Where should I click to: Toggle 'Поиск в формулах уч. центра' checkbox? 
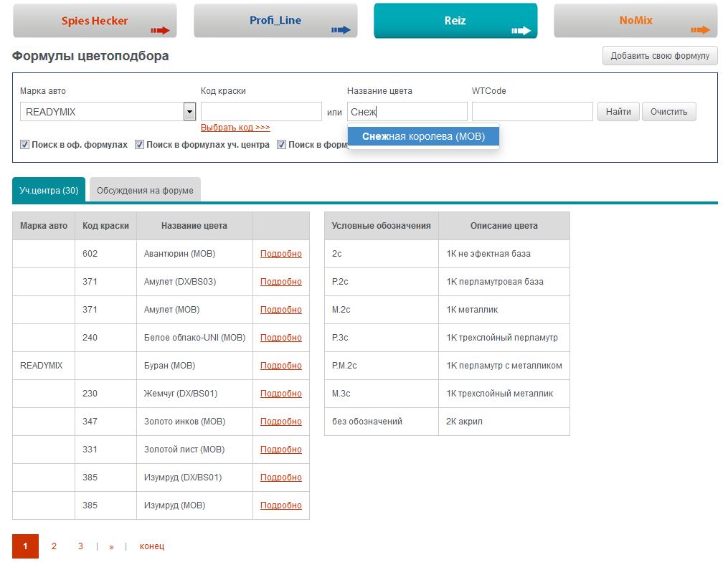tap(139, 145)
